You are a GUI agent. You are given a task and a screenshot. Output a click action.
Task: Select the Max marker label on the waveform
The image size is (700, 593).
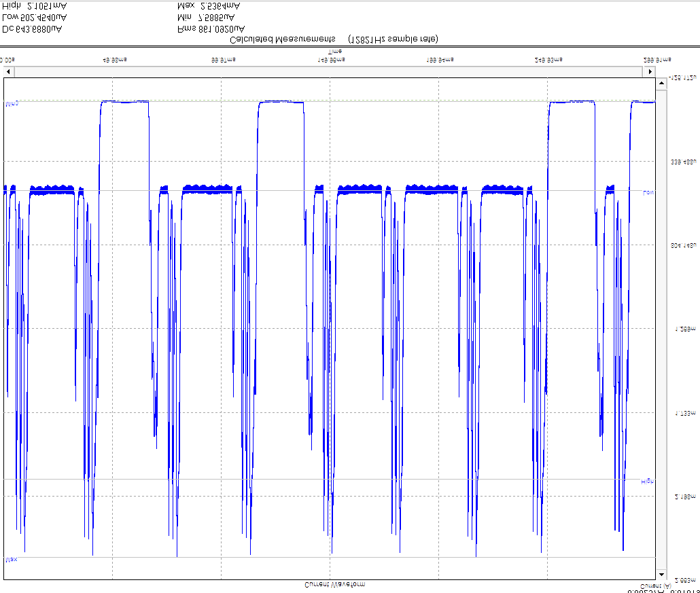[x=11, y=560]
